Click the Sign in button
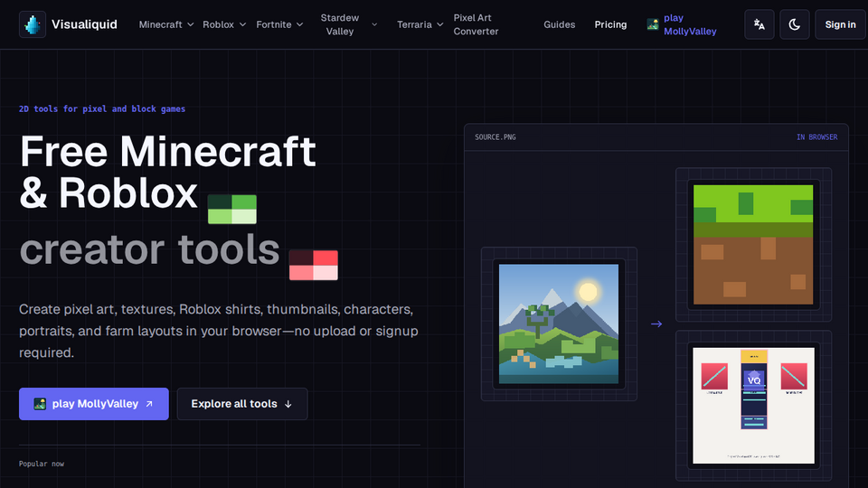Image resolution: width=868 pixels, height=488 pixels. (x=840, y=24)
